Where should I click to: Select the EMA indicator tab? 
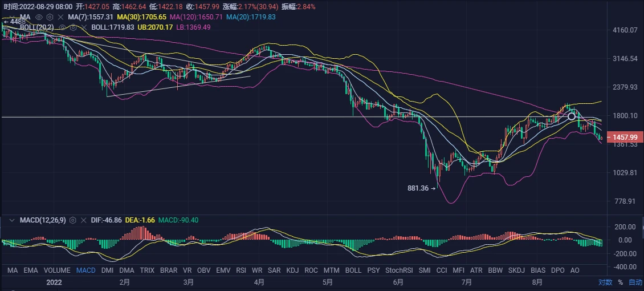click(31, 270)
